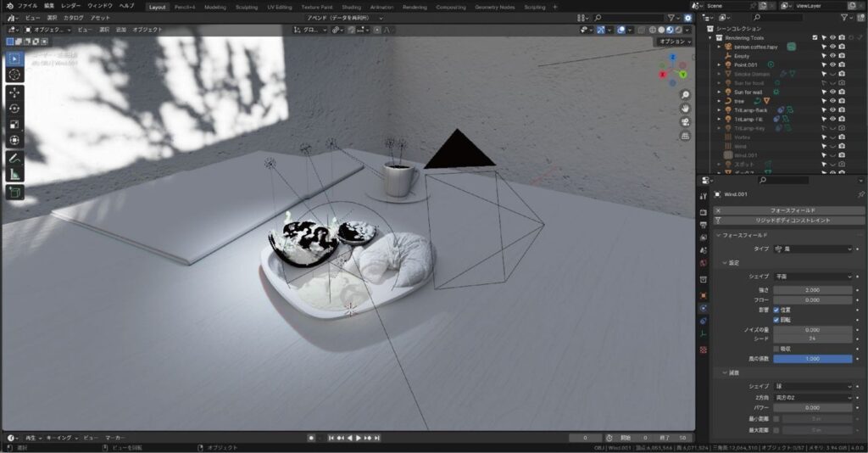This screenshot has width=868, height=453.
Task: Open the Z方向 dropdown
Action: pyautogui.click(x=813, y=398)
